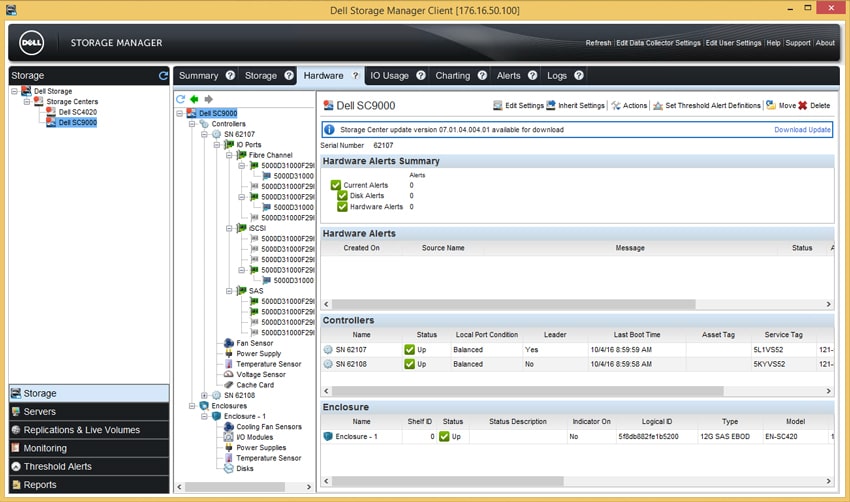The height and width of the screenshot is (502, 850).
Task: Open Edit User Settings link
Action: coord(733,43)
